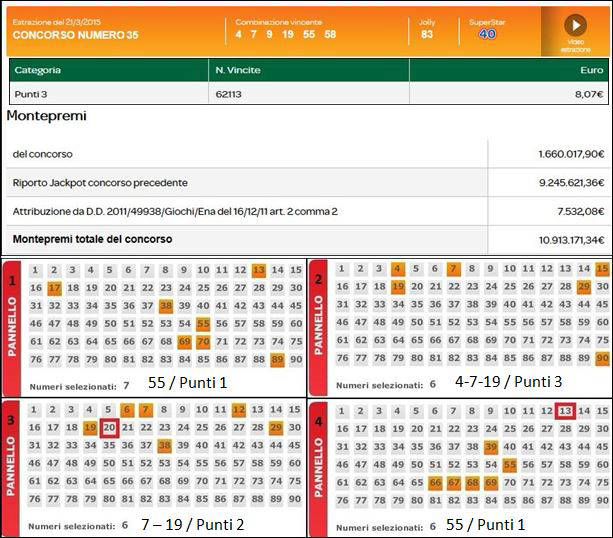613x538 pixels.
Task: Click red-outlined number 20 in Pannello 3
Action: click(109, 428)
